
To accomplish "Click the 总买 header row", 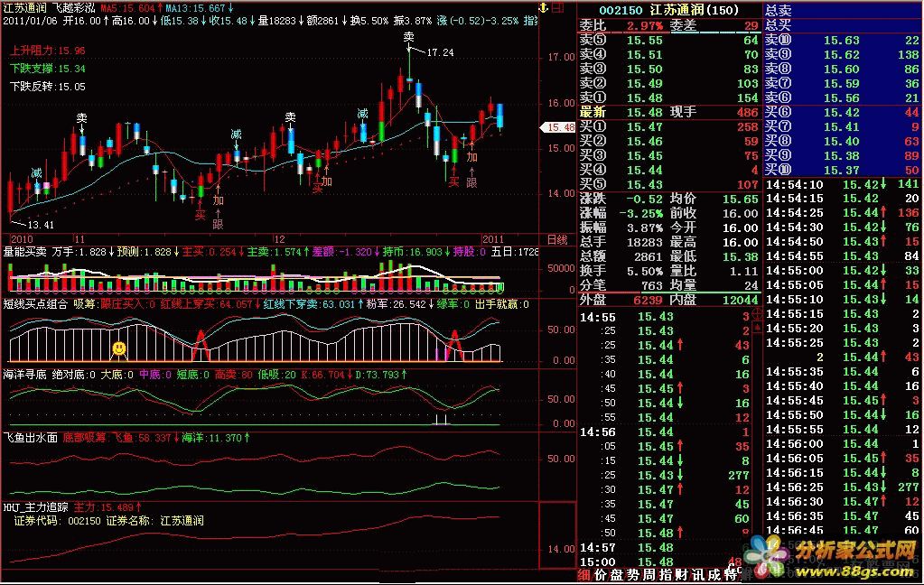I will (x=843, y=24).
